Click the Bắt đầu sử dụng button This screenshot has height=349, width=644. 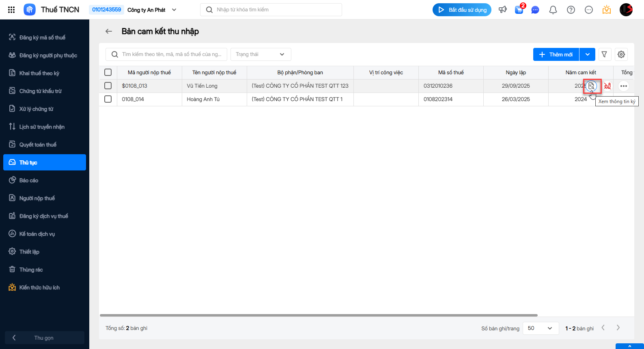click(x=462, y=10)
